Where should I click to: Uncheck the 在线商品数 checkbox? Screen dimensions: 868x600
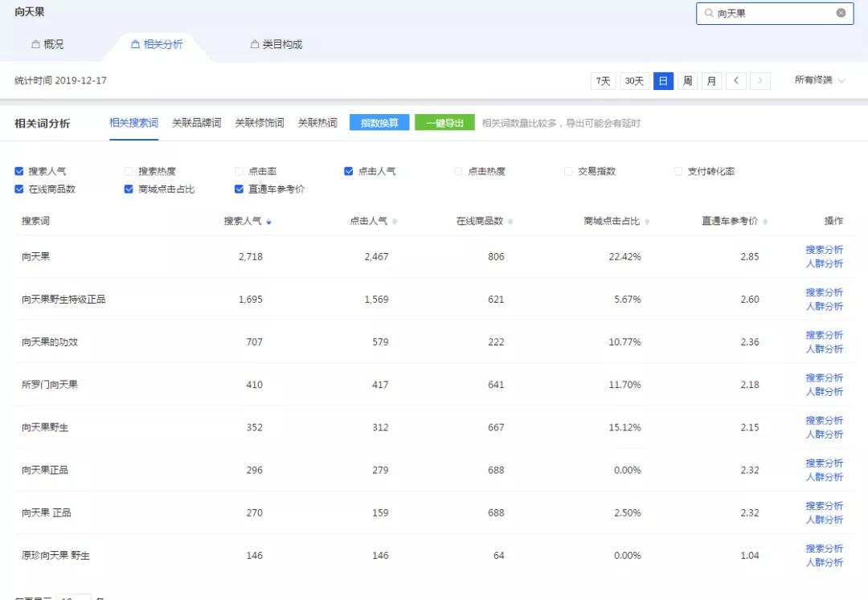(18, 189)
